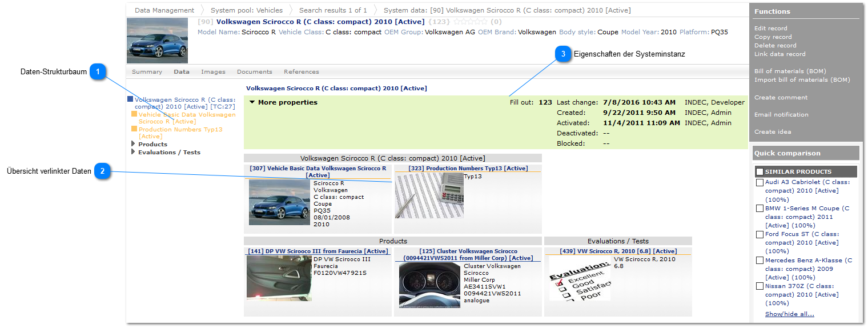This screenshot has width=868, height=328.
Task: Click Link data record function
Action: click(x=779, y=54)
